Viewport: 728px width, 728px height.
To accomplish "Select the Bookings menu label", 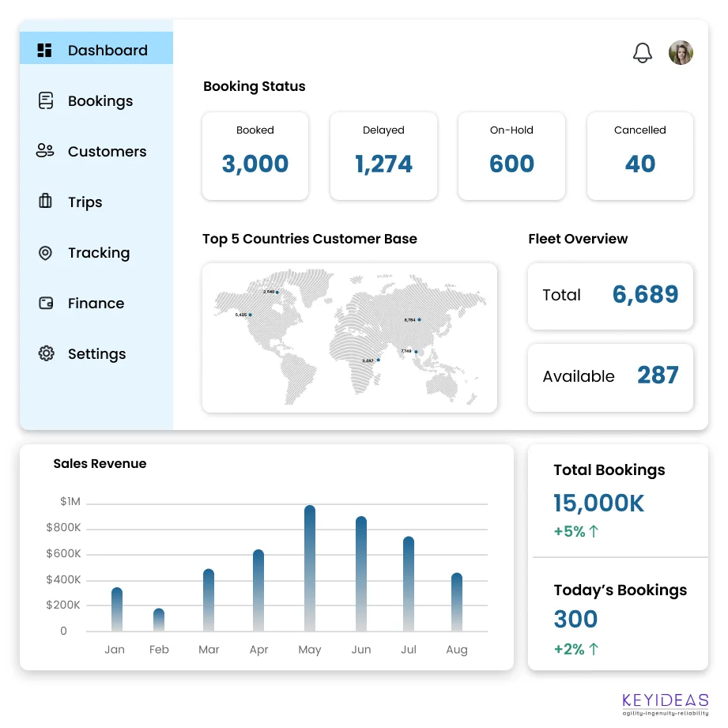I will coord(100,101).
